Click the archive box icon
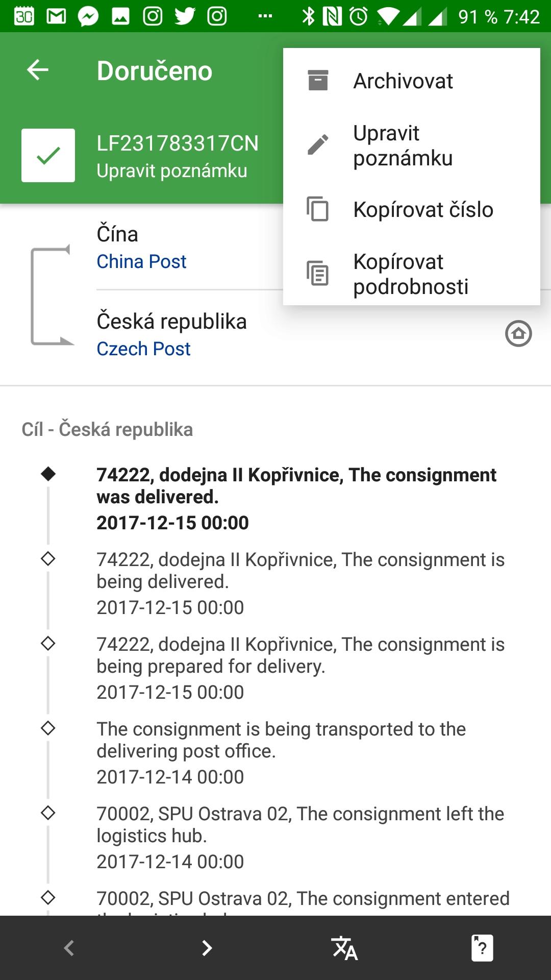Screen dimensions: 551x980 pyautogui.click(x=318, y=81)
